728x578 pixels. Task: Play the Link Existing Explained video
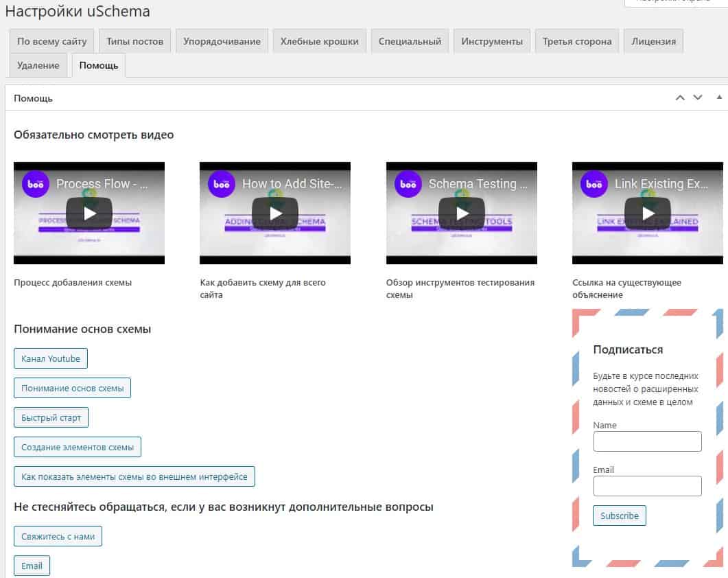pos(648,213)
